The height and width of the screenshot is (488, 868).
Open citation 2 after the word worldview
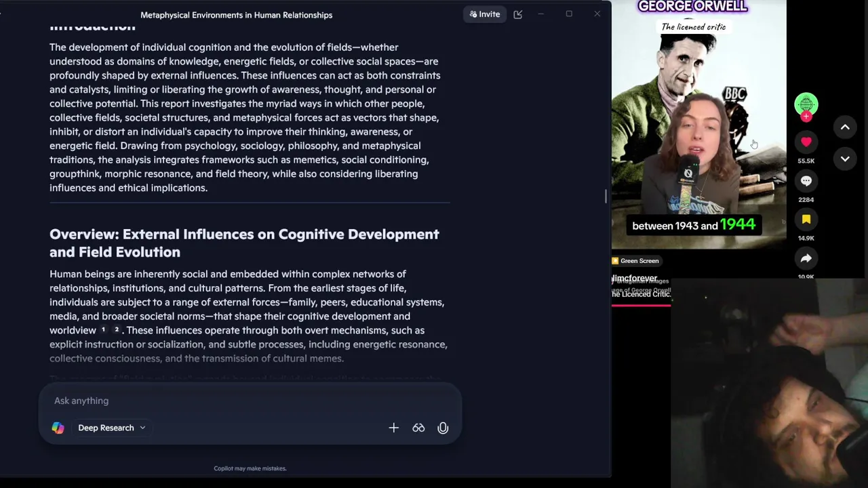(x=117, y=329)
